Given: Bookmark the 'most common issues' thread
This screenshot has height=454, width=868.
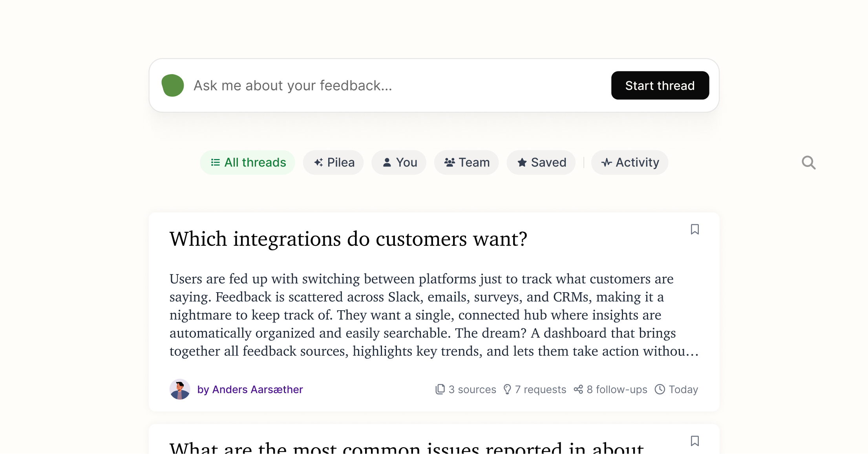Looking at the screenshot, I should click(695, 441).
